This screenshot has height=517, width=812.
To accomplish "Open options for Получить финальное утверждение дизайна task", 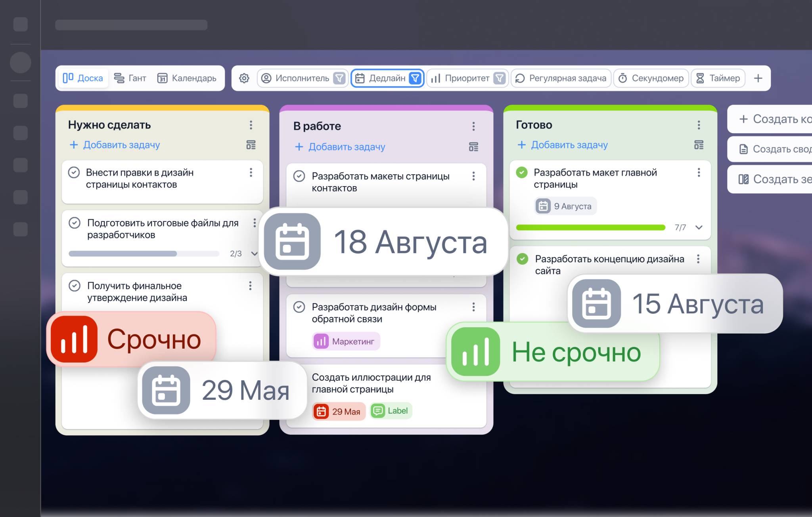I will [x=250, y=286].
